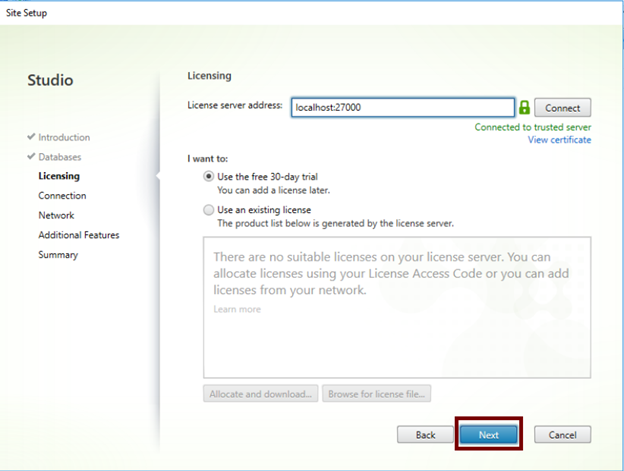
Task: Focus the License server address field
Action: (x=403, y=107)
